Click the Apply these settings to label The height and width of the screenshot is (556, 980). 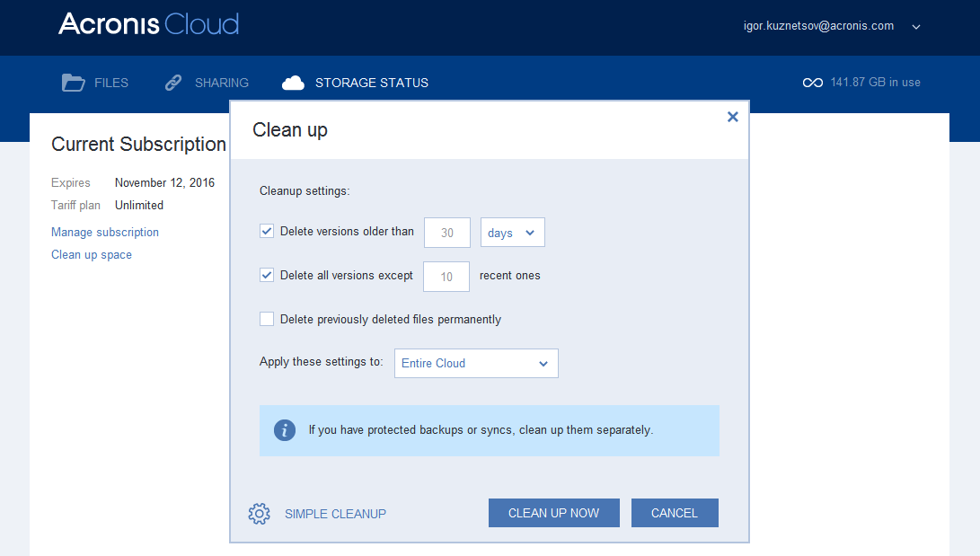click(x=322, y=362)
